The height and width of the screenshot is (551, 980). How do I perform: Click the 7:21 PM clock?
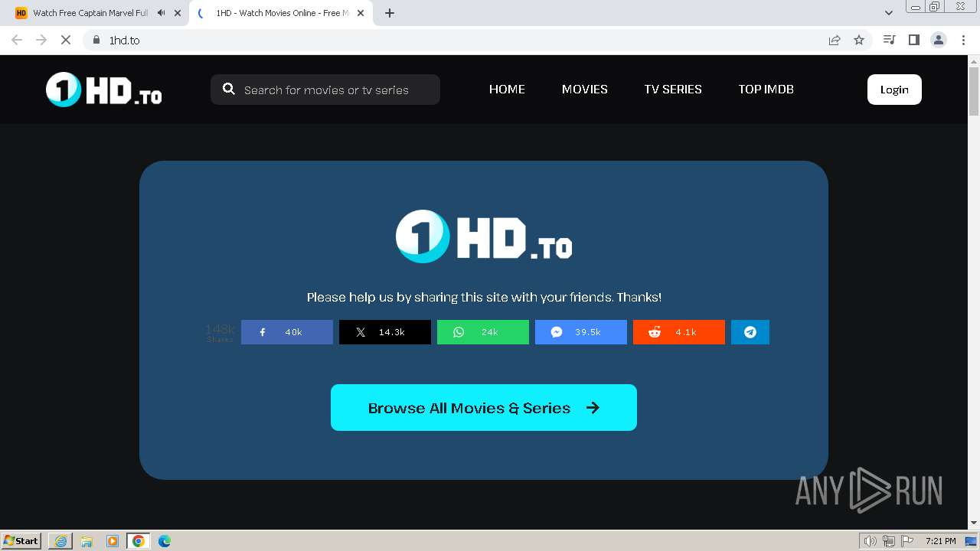pos(941,541)
